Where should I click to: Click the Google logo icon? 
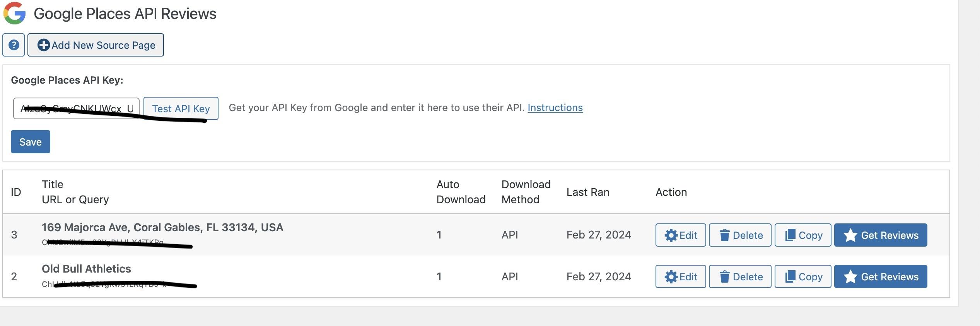pos(15,13)
